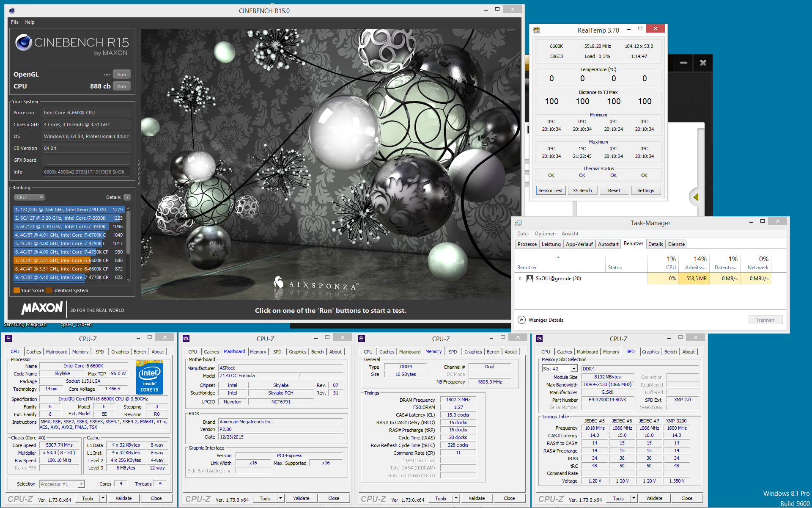The width and height of the screenshot is (812, 508).
Task: Open Tools dropdown arrow in Memory CPU-Z window
Action: click(x=456, y=498)
